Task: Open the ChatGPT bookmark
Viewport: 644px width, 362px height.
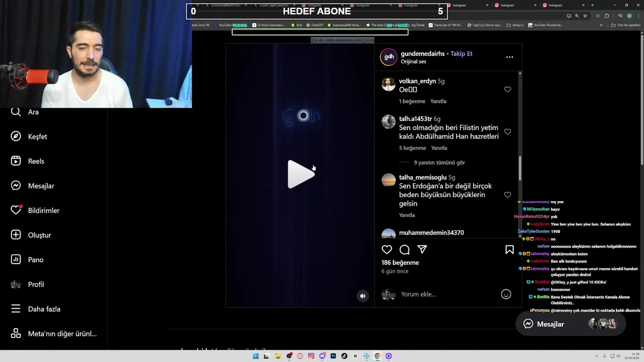Action: (314, 25)
